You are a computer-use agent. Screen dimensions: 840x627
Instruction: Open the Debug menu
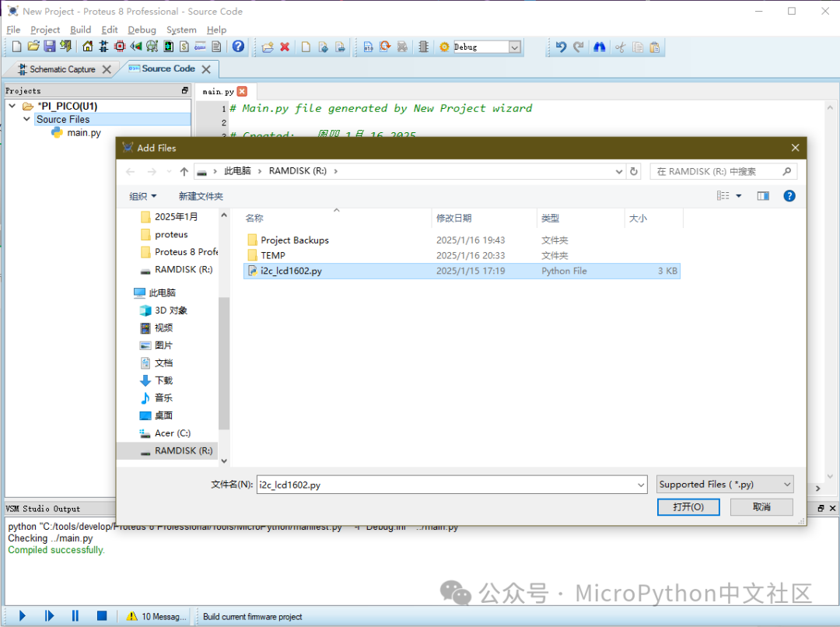pos(142,30)
